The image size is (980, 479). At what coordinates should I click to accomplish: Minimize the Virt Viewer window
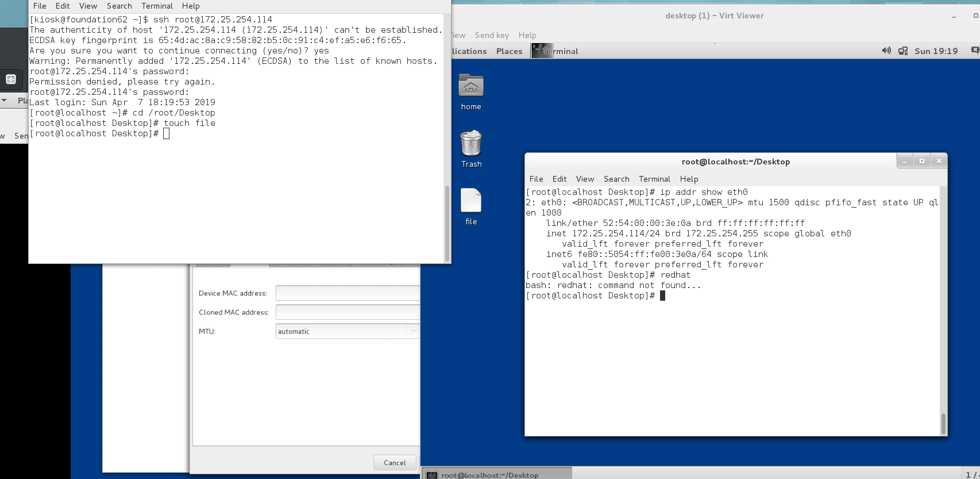(954, 16)
